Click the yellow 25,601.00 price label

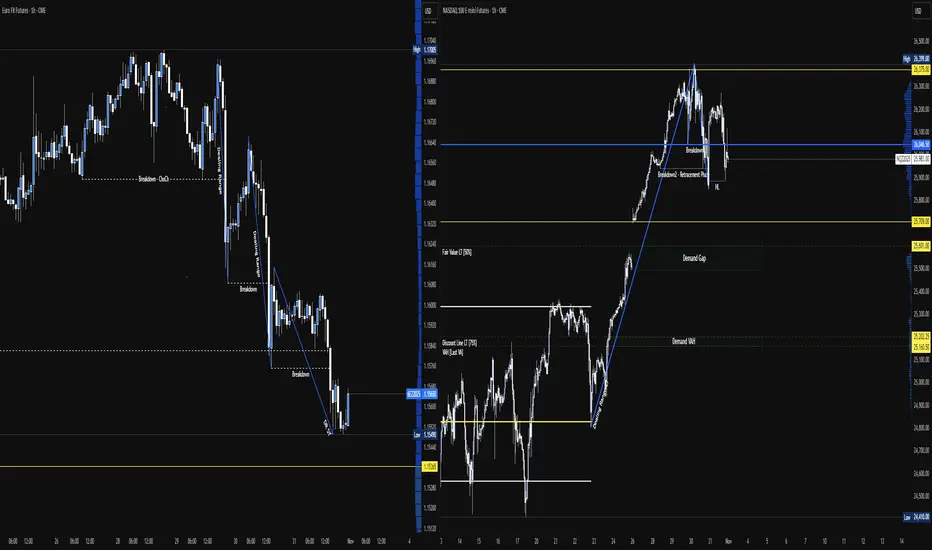coord(921,246)
